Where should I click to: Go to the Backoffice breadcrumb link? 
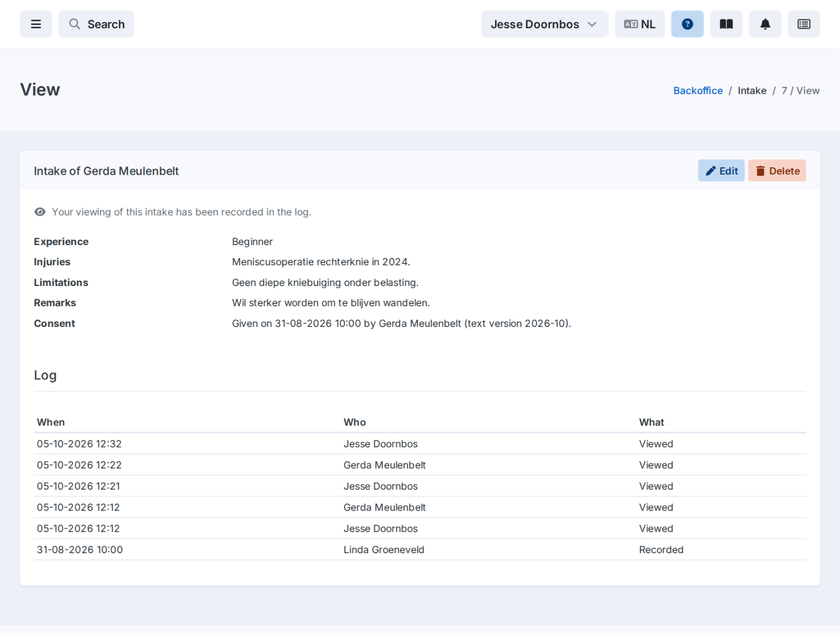click(x=698, y=91)
